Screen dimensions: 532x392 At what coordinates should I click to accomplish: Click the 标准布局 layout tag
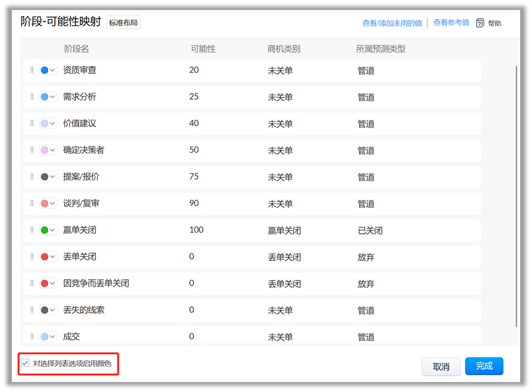tap(123, 23)
